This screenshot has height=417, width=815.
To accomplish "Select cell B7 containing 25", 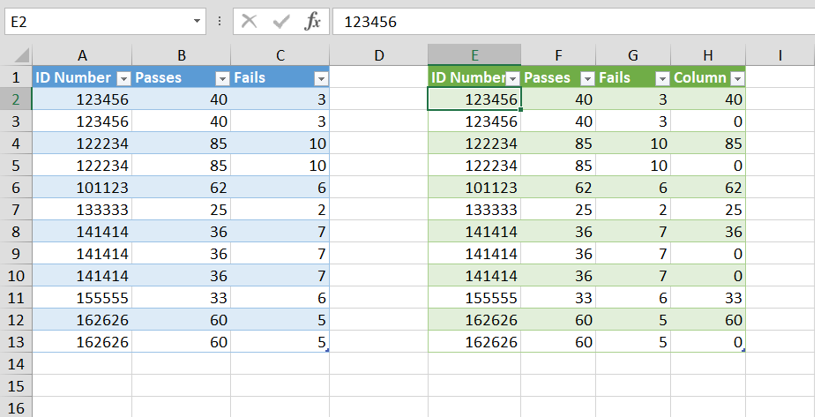I will coord(181,210).
